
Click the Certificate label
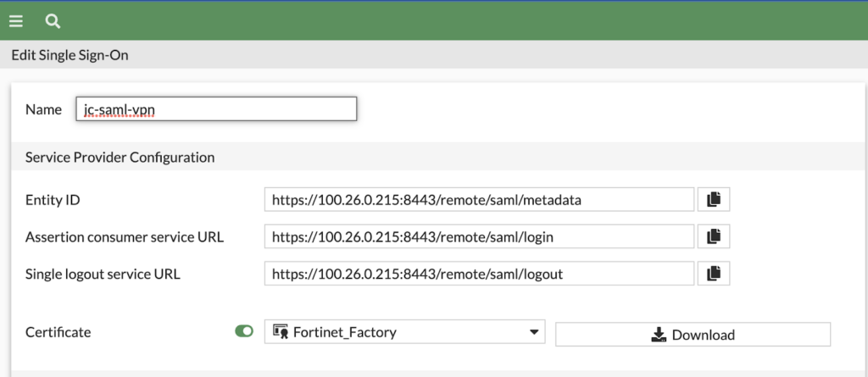pyautogui.click(x=58, y=332)
